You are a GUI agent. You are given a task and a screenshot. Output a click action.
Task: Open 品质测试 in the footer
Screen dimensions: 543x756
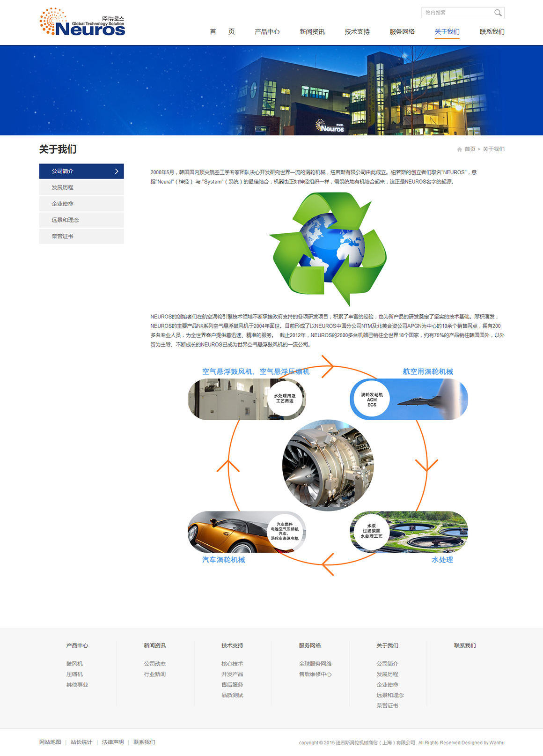point(232,695)
